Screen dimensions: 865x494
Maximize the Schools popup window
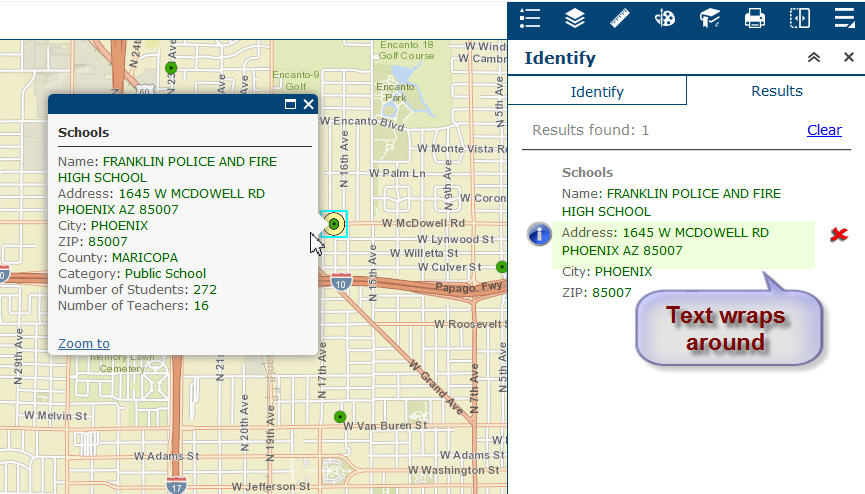point(290,104)
